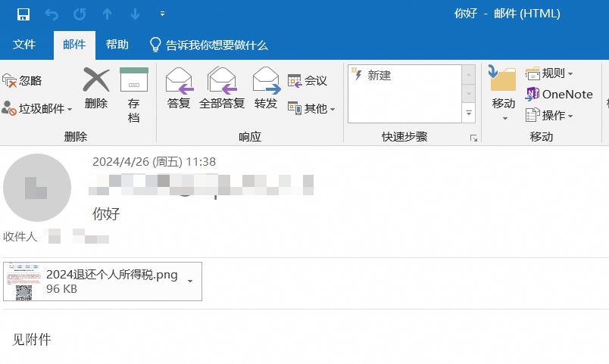Viewport: 609px width, 364px height.
Task: Open the File (文件) tab
Action: point(24,45)
